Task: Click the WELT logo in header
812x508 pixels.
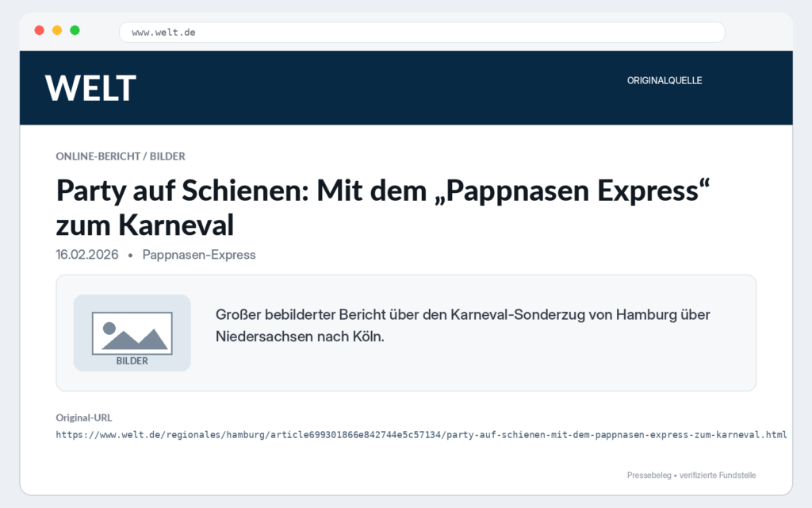Action: 90,88
